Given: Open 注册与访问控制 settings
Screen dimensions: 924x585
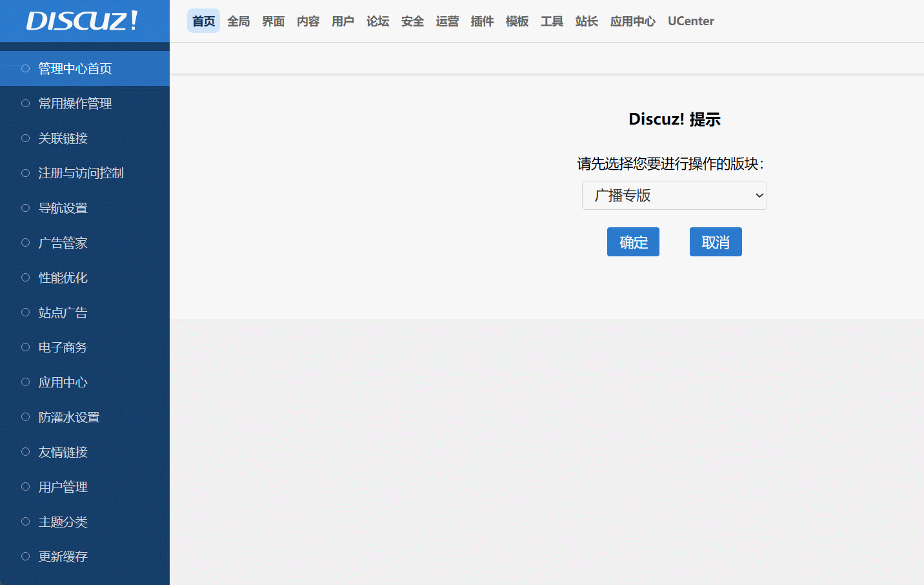Looking at the screenshot, I should point(85,173).
